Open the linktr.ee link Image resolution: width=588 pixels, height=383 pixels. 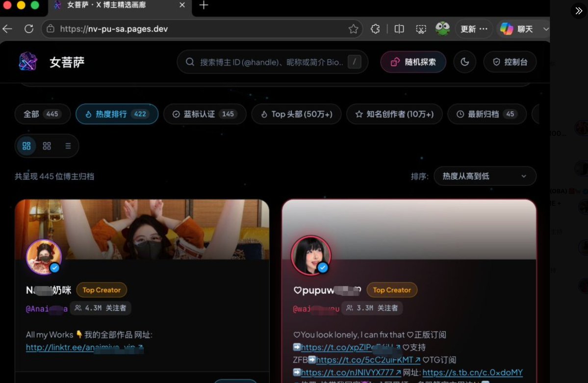(84, 347)
